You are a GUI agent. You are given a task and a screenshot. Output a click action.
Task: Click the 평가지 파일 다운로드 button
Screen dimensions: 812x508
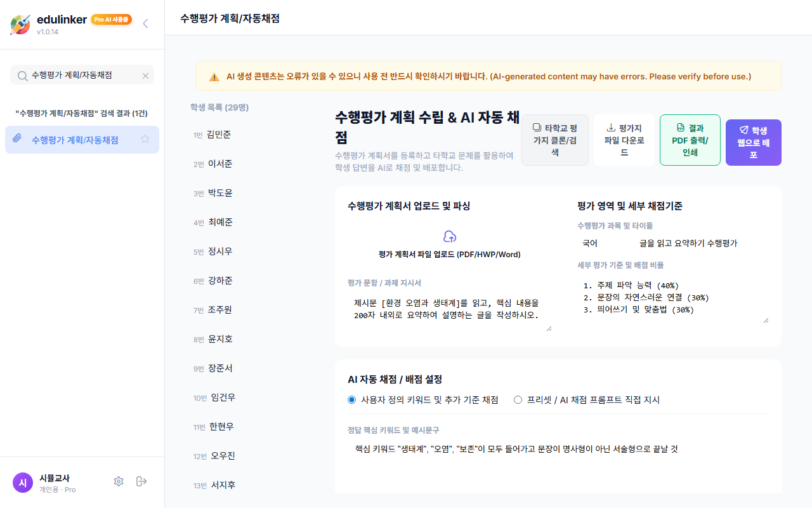(x=624, y=140)
